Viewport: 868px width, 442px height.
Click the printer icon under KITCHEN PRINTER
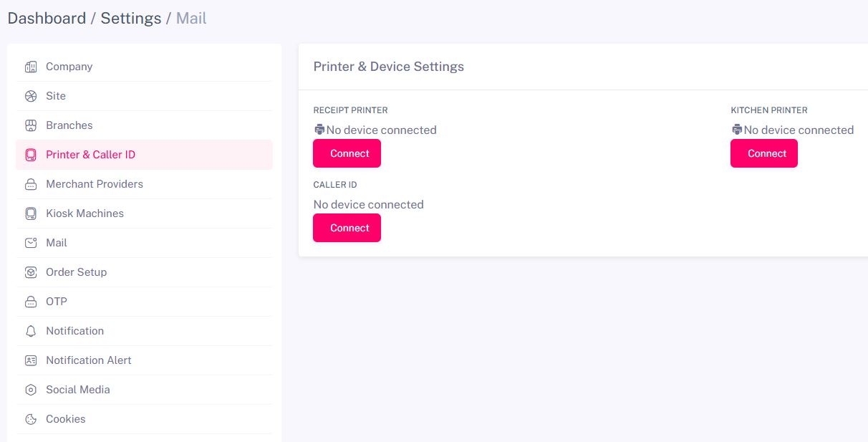[736, 129]
